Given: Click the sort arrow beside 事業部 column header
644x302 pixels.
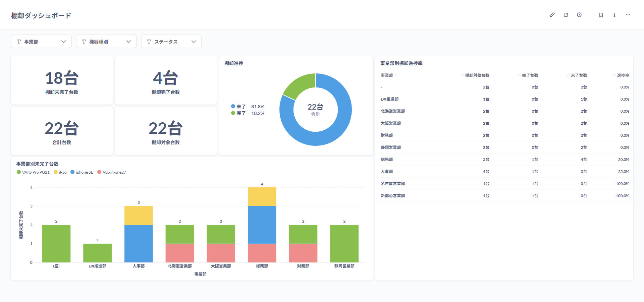Looking at the screenshot, I should point(396,75).
